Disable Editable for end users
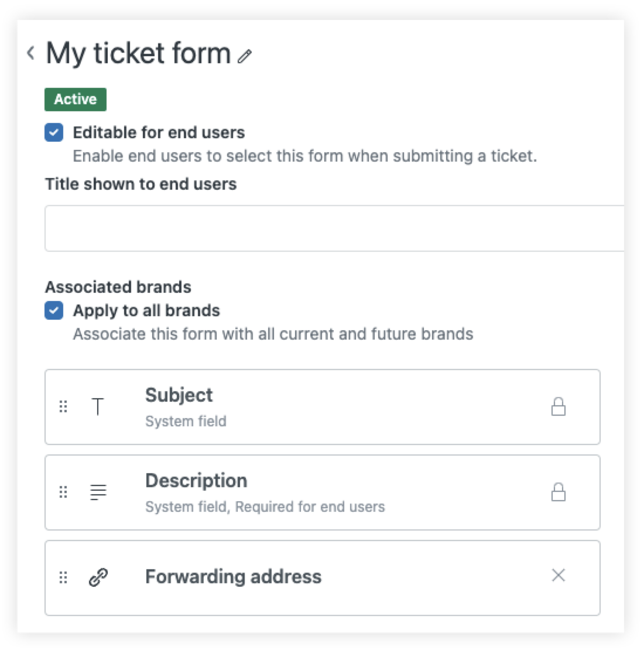The image size is (644, 650). (53, 132)
